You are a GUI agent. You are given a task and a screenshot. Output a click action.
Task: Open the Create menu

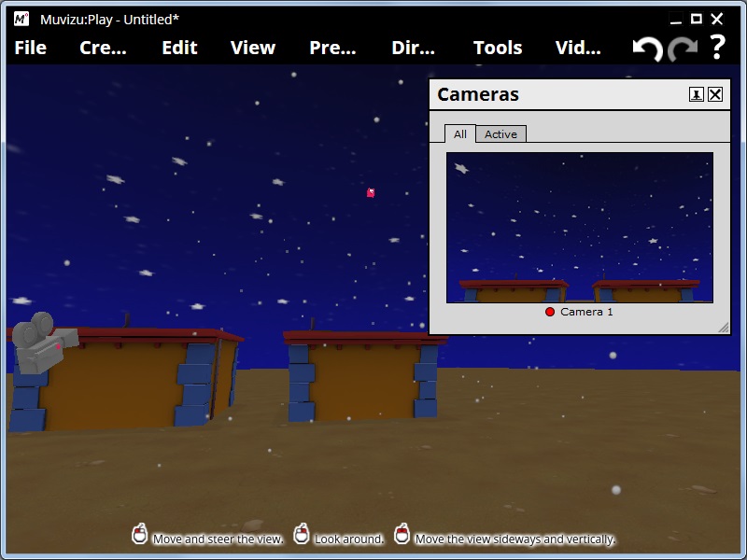pyautogui.click(x=103, y=48)
